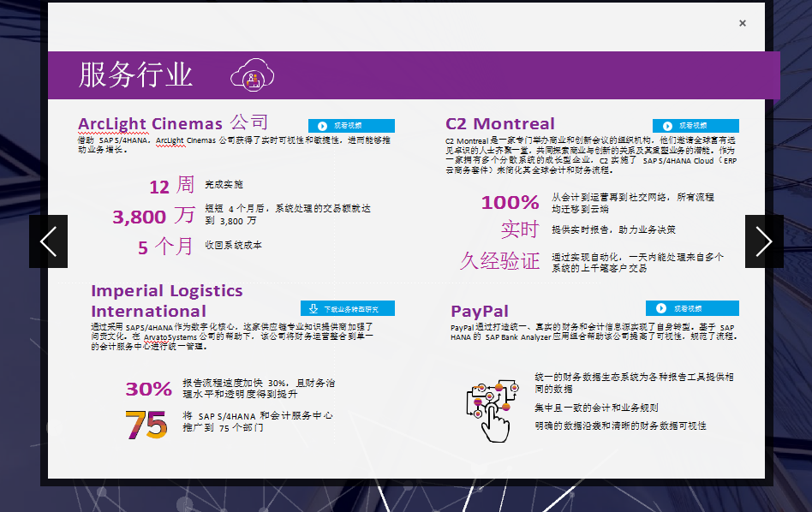Click the 100% statistic
The image size is (812, 512).
pos(510,202)
